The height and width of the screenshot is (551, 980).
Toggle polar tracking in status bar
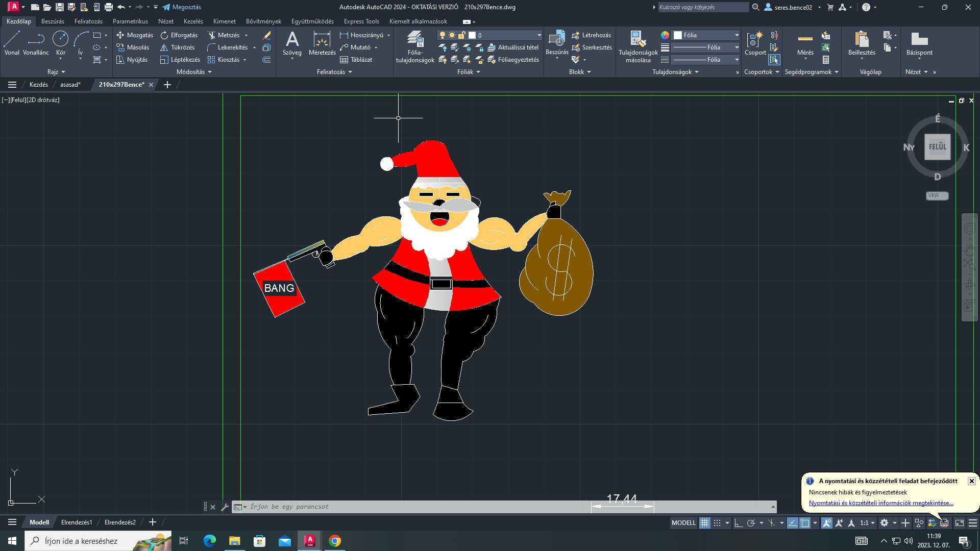751,523
